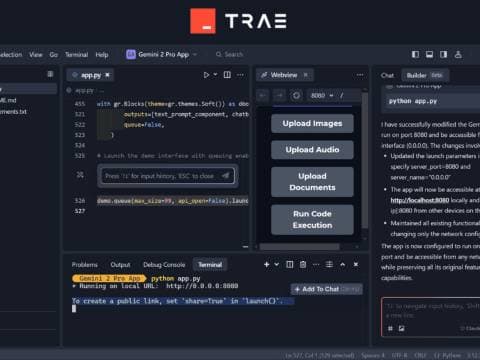Screen dimensions: 480x360
Task: Maximize the terminal panel with up chevron
Action: (342, 264)
